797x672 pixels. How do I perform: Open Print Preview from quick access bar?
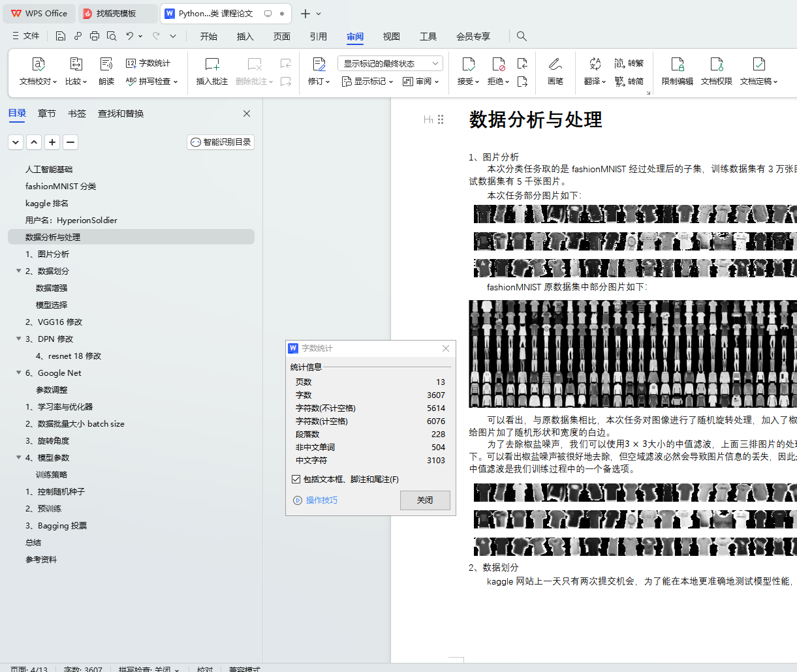click(112, 36)
